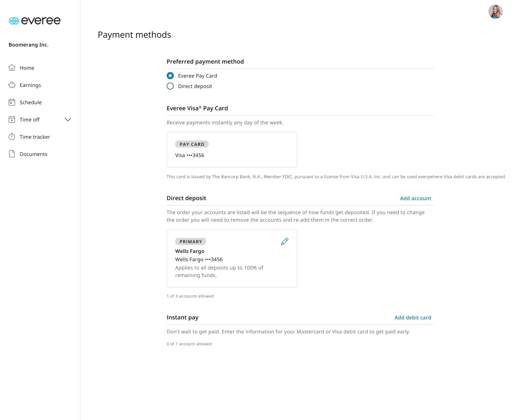The image size is (520, 420).
Task: Select the Earnings icon
Action: click(12, 85)
